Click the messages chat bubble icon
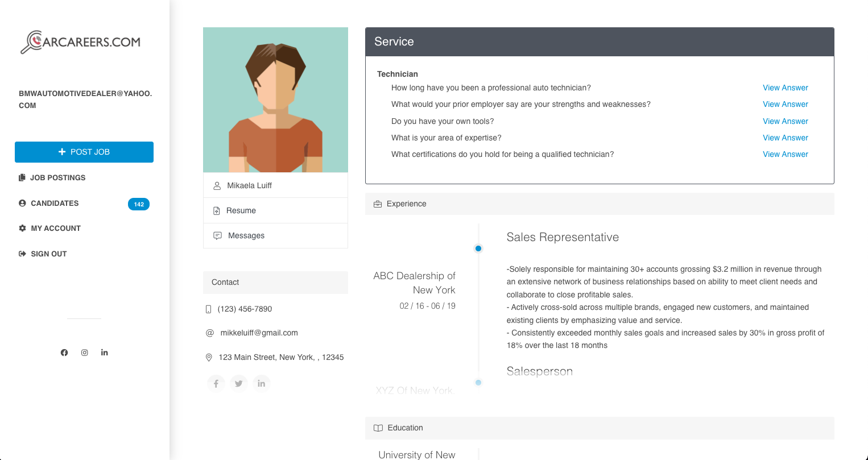The height and width of the screenshot is (460, 868). coord(217,235)
